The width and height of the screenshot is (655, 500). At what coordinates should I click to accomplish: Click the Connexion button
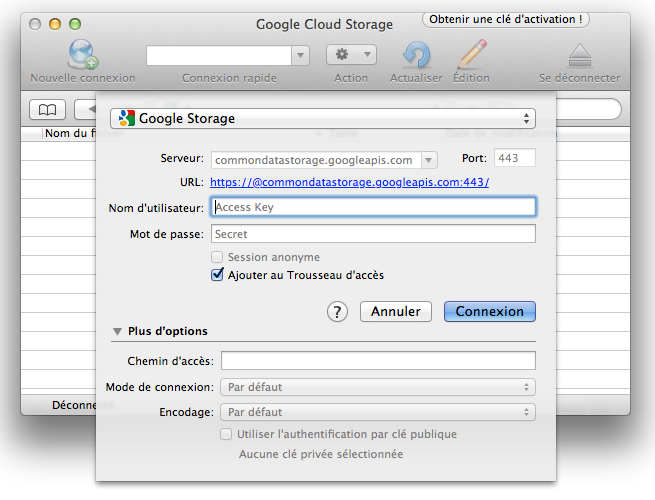tap(490, 312)
